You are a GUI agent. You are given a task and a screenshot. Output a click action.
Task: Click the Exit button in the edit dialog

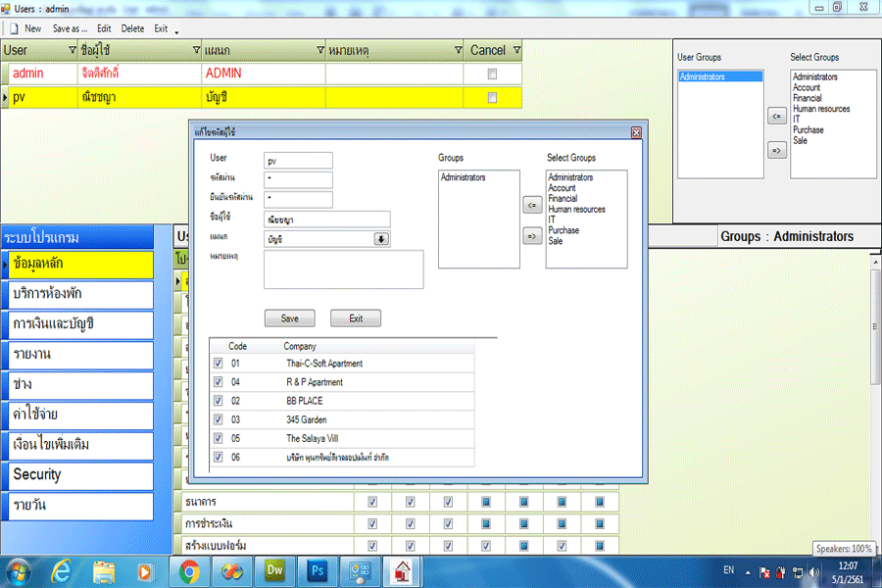click(355, 318)
